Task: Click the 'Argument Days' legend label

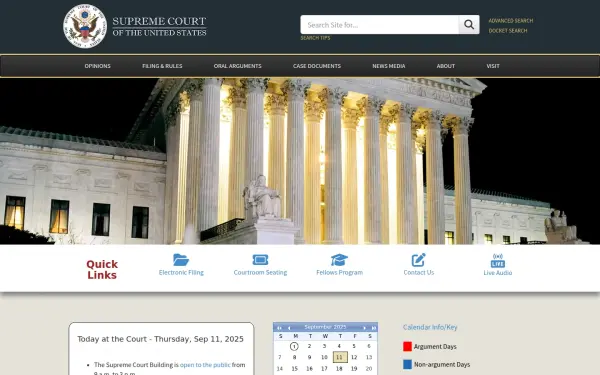Action: coord(435,347)
